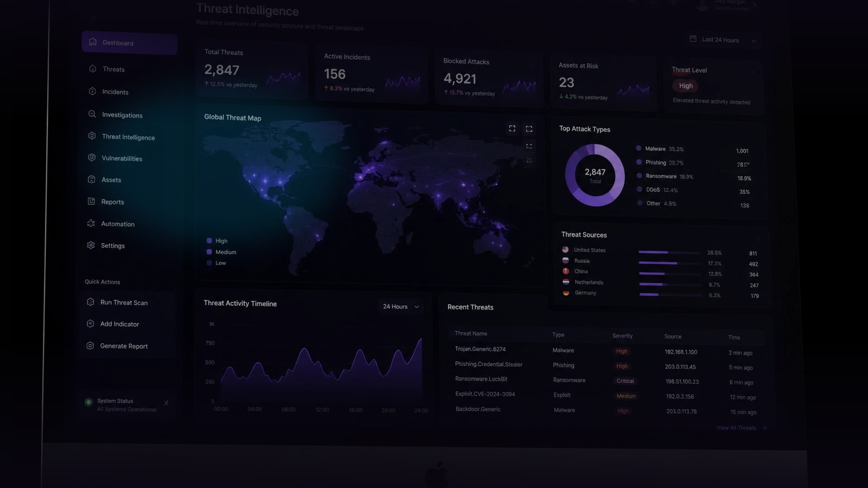Image resolution: width=868 pixels, height=488 pixels.
Task: Click the third map control icon below fullscreen
Action: click(x=529, y=146)
